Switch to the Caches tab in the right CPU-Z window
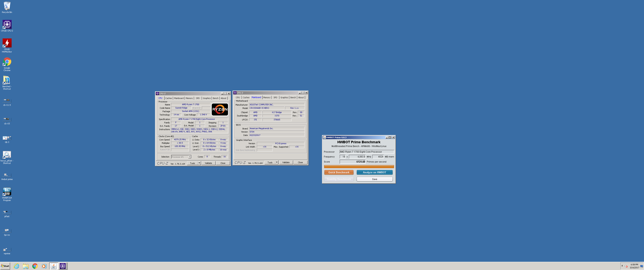This screenshot has width=644, height=270. (246, 97)
